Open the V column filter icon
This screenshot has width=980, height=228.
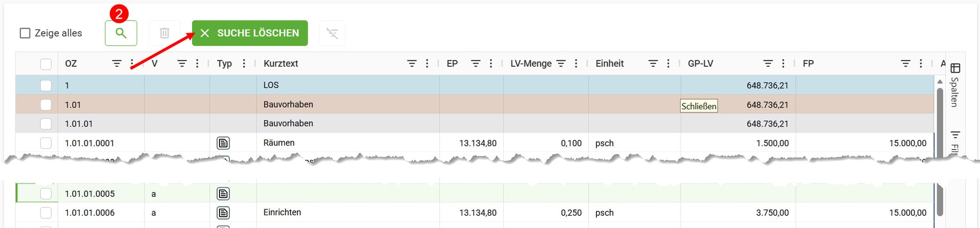click(x=182, y=64)
